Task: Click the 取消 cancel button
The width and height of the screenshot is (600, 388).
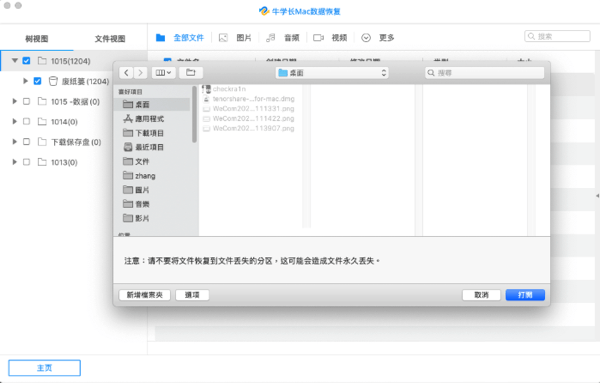Action: pyautogui.click(x=481, y=295)
